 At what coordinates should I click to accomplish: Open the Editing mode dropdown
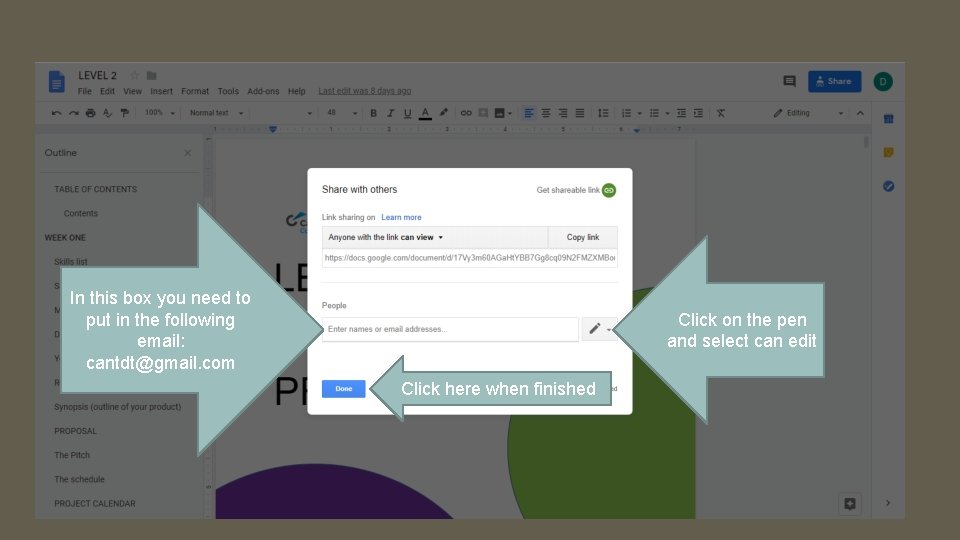808,113
